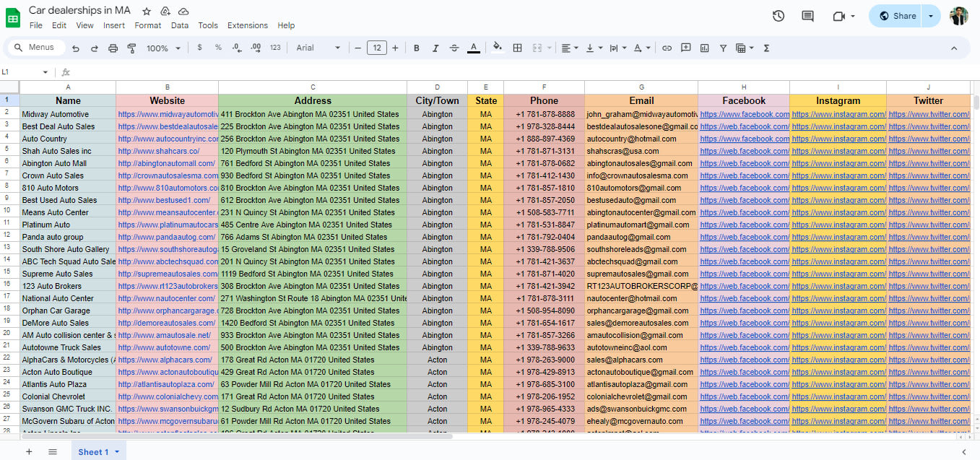Open the horizontal align dropdown

(569, 48)
